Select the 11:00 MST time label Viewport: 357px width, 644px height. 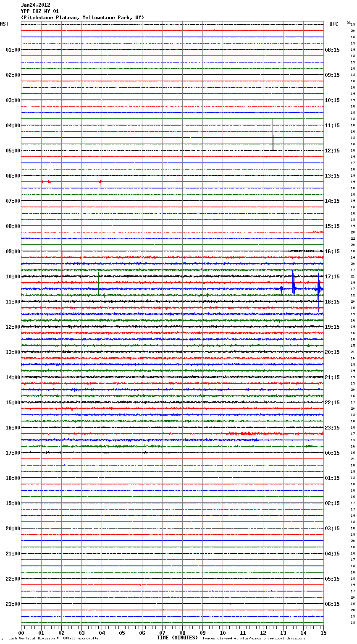[x=13, y=302]
